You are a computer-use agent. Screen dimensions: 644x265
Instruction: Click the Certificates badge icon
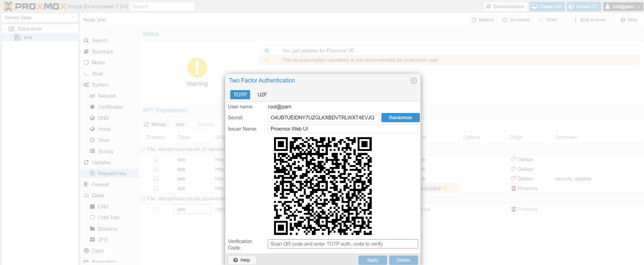coord(92,107)
